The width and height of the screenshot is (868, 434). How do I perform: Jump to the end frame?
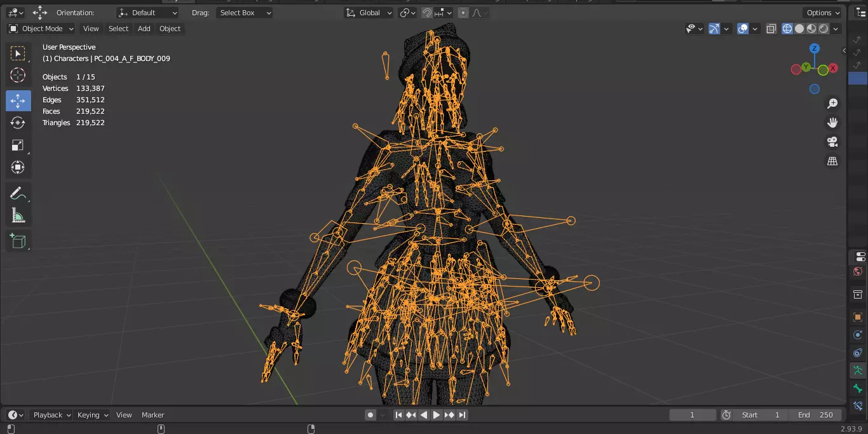(462, 415)
